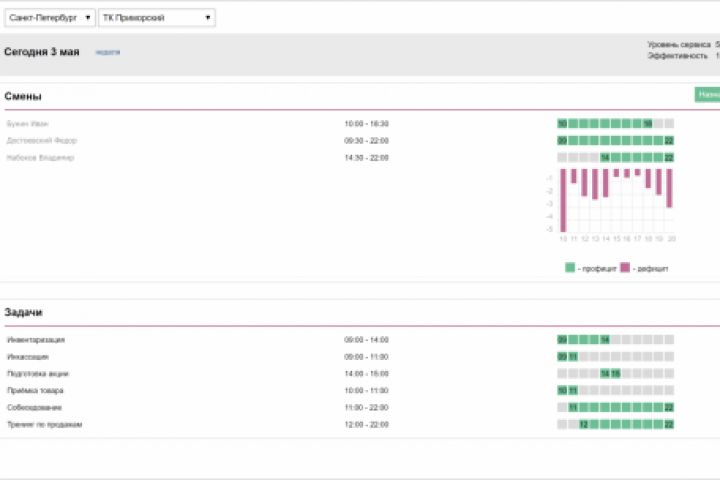Open the ТК Приморский store dropdown

[157, 18]
